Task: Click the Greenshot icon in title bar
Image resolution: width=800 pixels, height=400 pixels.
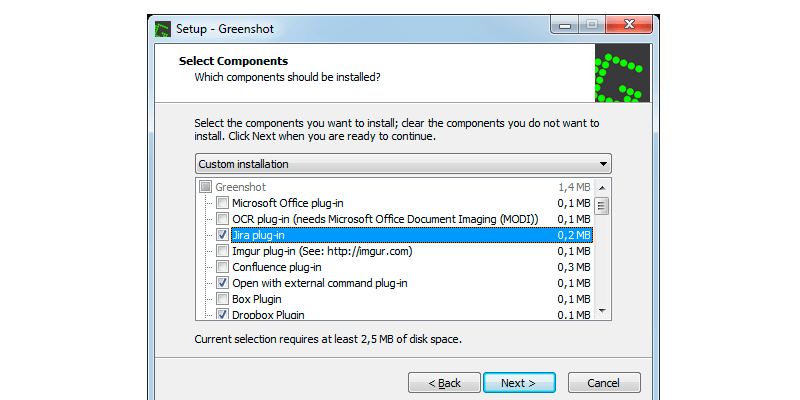Action: 163,28
